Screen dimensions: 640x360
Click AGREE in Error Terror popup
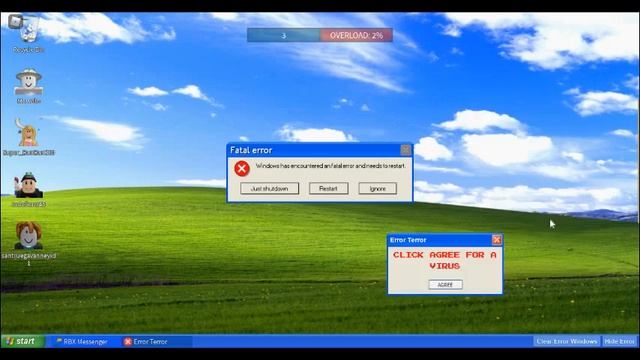click(x=445, y=284)
